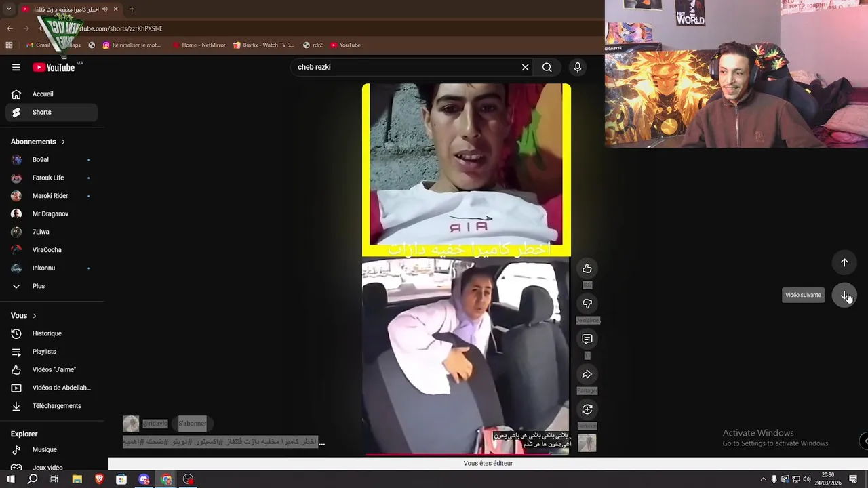Open the @ridavlo channel name
The height and width of the screenshot is (488, 868).
click(x=155, y=424)
